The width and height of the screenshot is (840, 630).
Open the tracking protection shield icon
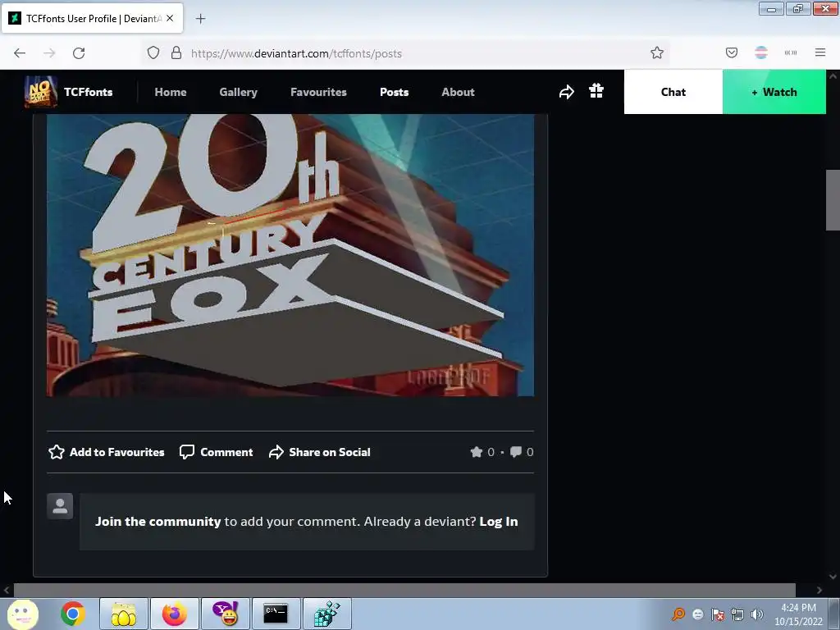click(x=153, y=53)
